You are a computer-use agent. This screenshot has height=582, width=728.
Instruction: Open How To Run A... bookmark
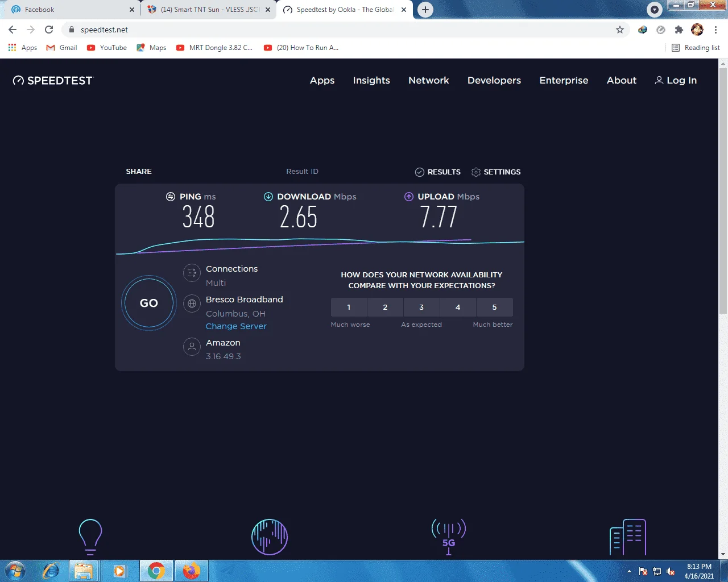(301, 48)
